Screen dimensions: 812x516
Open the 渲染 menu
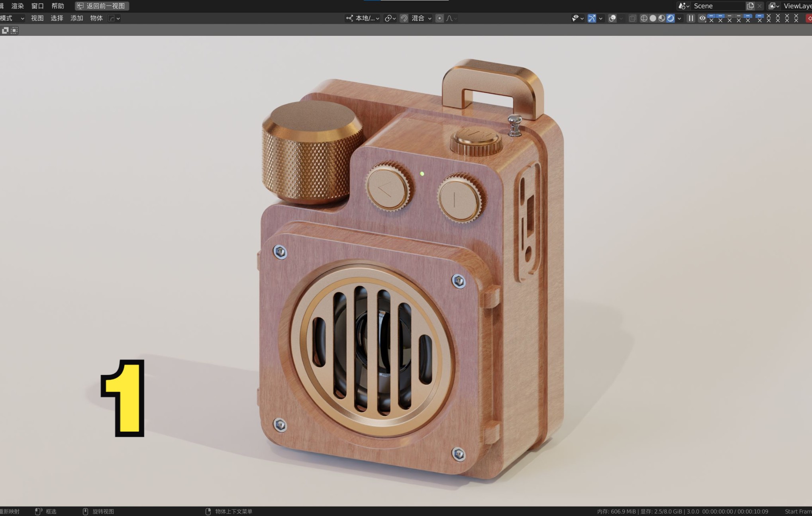coord(18,6)
